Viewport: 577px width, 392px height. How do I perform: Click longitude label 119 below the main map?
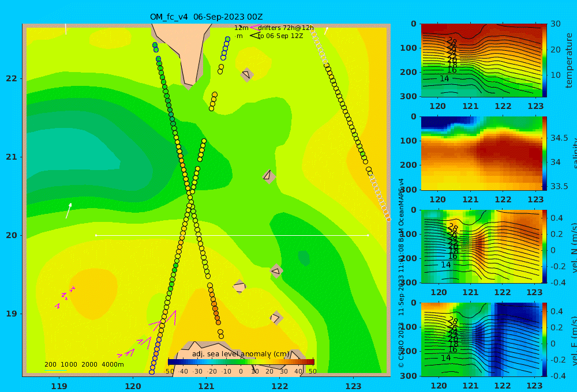point(59,386)
